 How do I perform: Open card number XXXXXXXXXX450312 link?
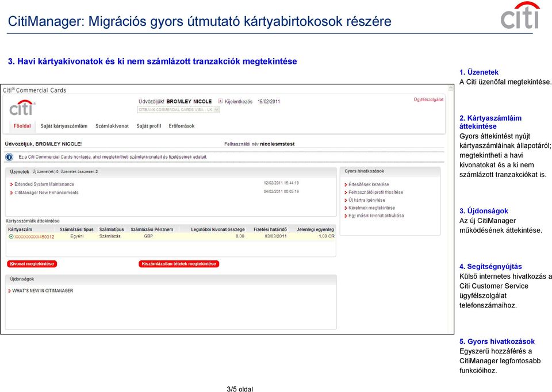tap(34, 237)
